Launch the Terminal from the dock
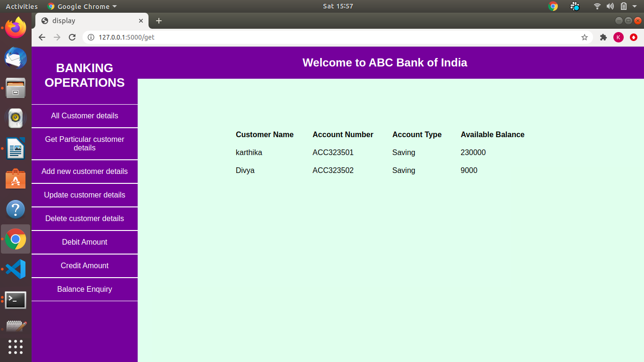This screenshot has height=362, width=644. pos(16,300)
